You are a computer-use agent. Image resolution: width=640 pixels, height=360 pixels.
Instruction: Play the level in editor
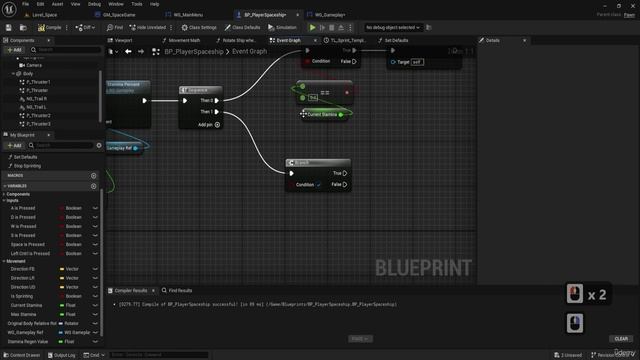(x=312, y=28)
